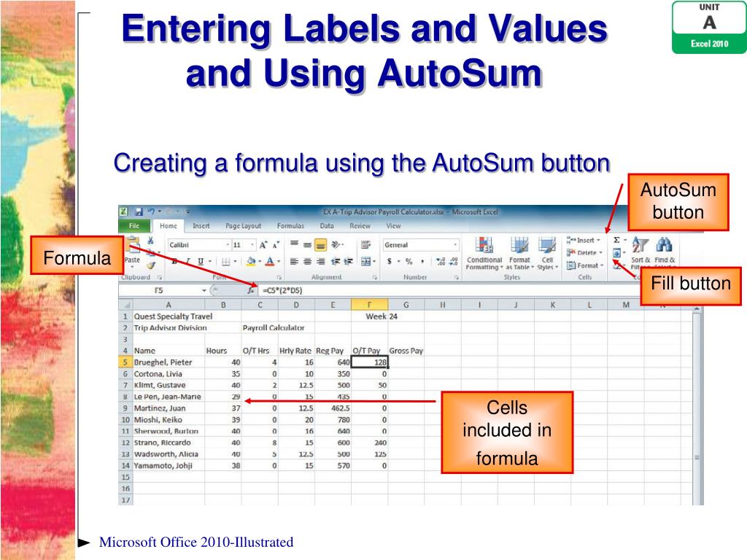Click the AutoSum sigma icon
Screen dimensions: 747x560
click(616, 240)
